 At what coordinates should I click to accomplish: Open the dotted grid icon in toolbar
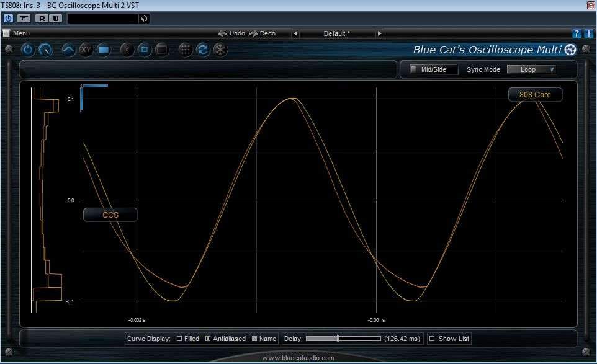tap(185, 50)
